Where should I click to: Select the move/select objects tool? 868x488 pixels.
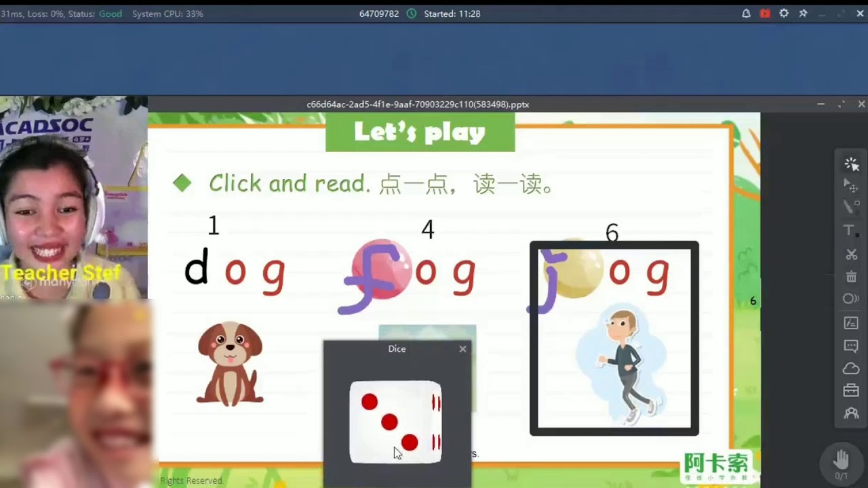[x=851, y=184]
